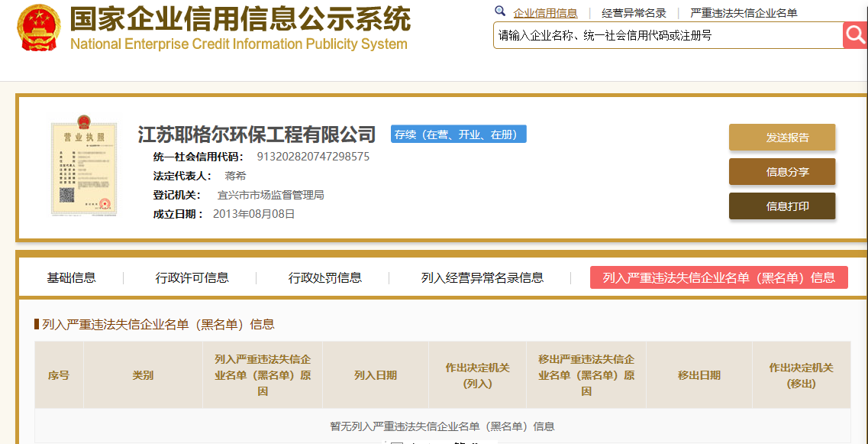This screenshot has width=868, height=444.
Task: Switch to the 行政处罚信息 tab
Action: point(325,277)
